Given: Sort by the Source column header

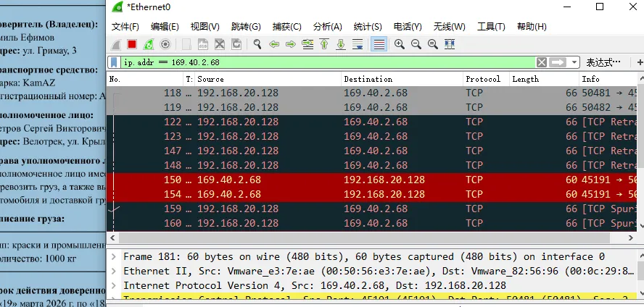Looking at the screenshot, I should pyautogui.click(x=268, y=79).
